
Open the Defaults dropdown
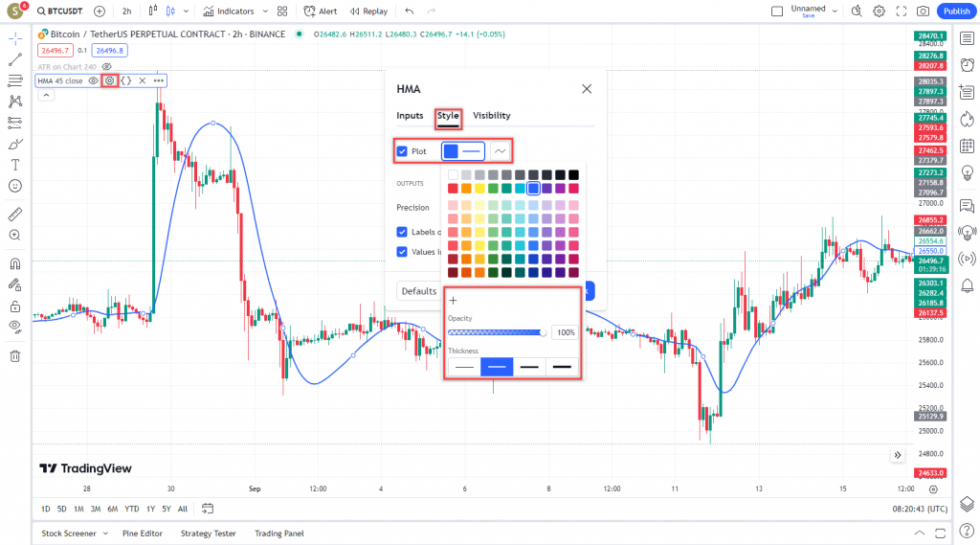point(419,291)
